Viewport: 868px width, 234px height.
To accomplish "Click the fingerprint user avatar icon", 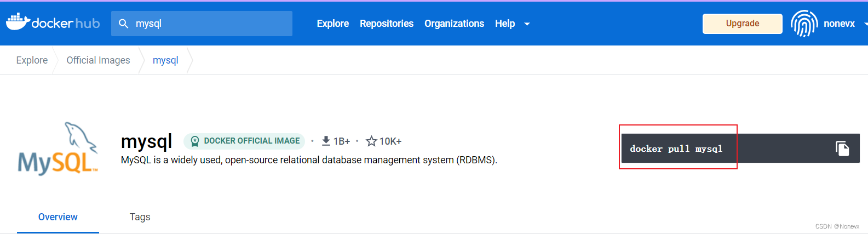I will coord(804,24).
